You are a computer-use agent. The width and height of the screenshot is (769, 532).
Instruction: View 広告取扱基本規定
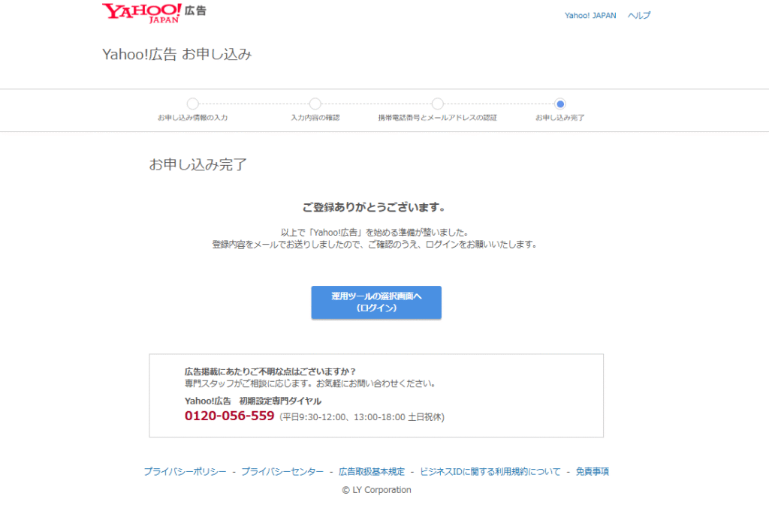[372, 471]
